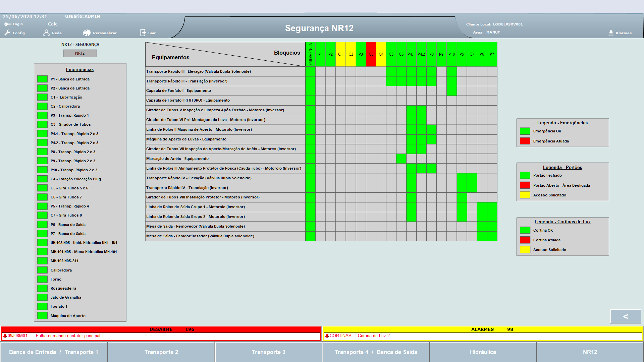Click the red alarm bell in DESARME row

[5, 336]
